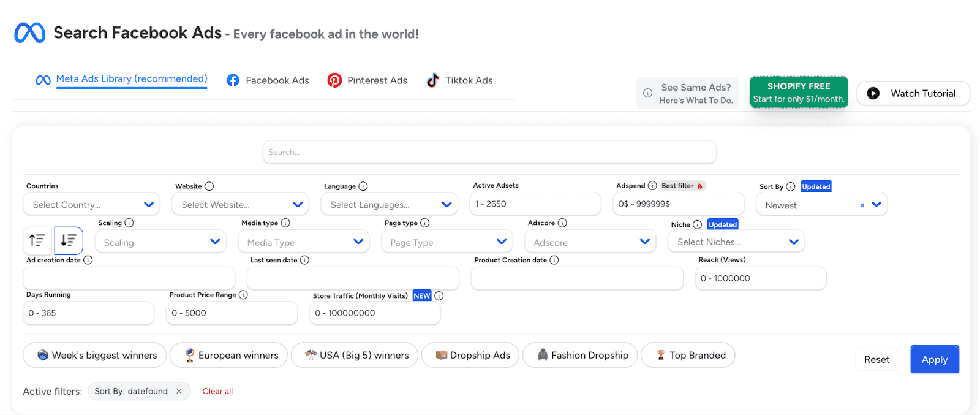Apply the European winners preset
Image resolution: width=980 pixels, height=415 pixels.
[x=228, y=355]
